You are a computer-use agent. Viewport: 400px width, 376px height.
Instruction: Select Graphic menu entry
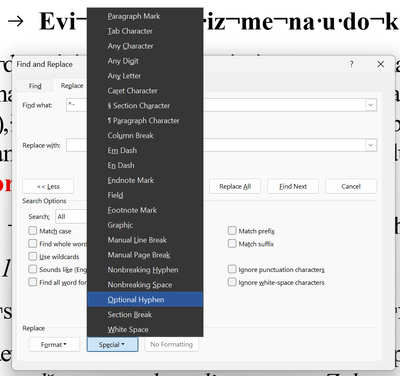[145, 225]
